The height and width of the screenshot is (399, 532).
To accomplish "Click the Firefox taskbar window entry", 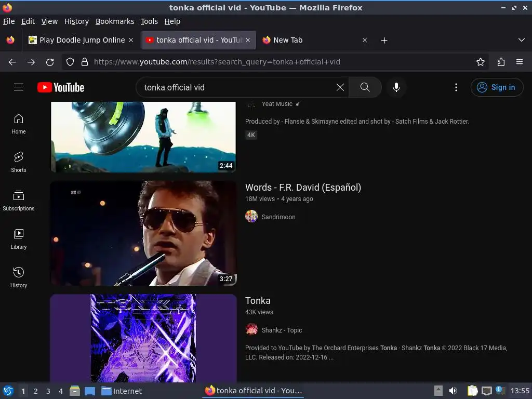I will click(x=254, y=391).
